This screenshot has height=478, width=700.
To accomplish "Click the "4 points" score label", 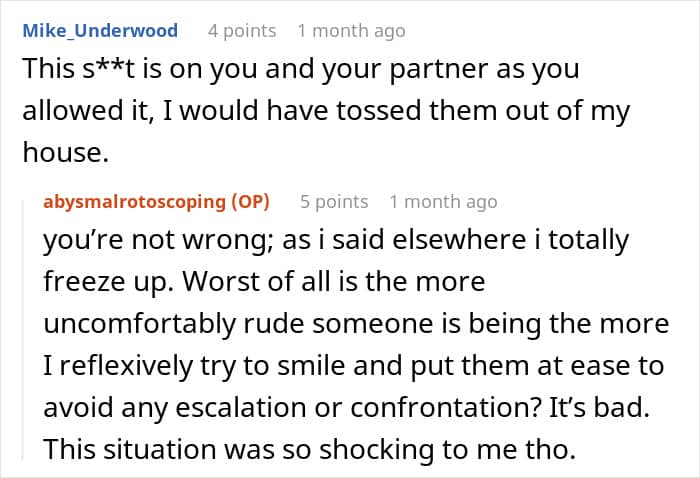I will click(242, 31).
